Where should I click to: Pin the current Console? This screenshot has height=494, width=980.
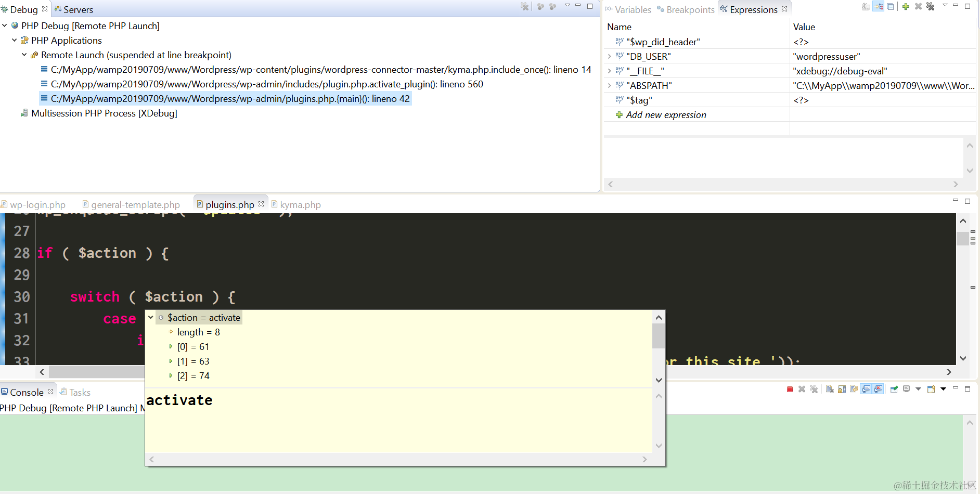pyautogui.click(x=894, y=389)
